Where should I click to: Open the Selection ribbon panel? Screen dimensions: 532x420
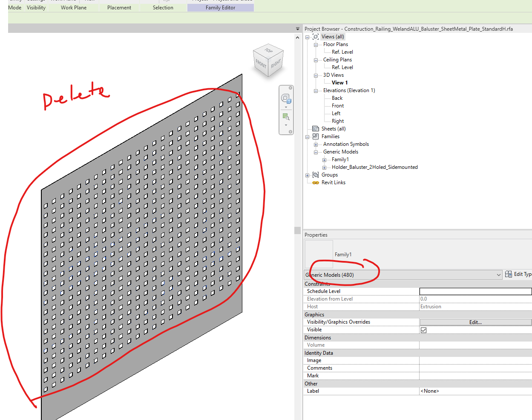(x=163, y=8)
